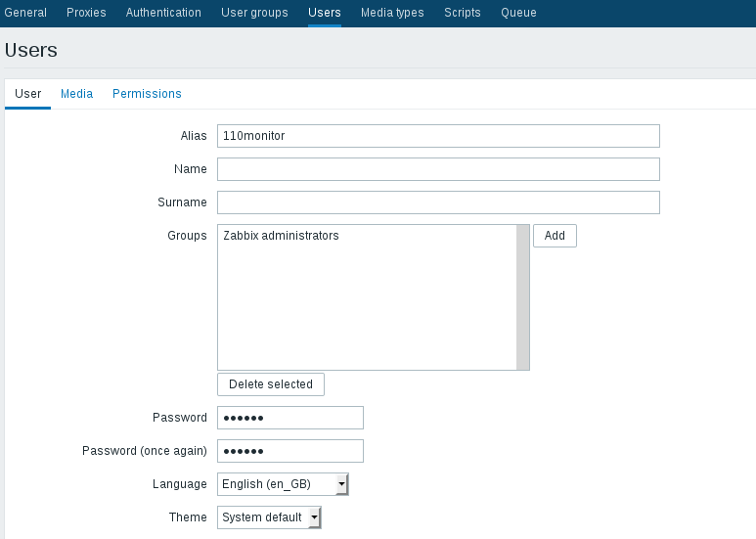Click the Delete selected button
This screenshot has height=539, width=756.
pos(271,384)
